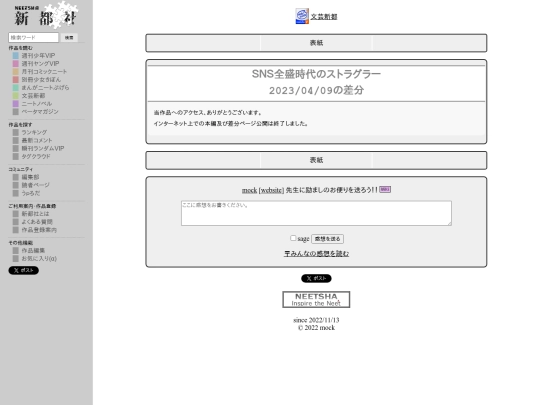Click the 新都社 logo in the sidebar
The width and height of the screenshot is (540, 405).
click(x=45, y=15)
